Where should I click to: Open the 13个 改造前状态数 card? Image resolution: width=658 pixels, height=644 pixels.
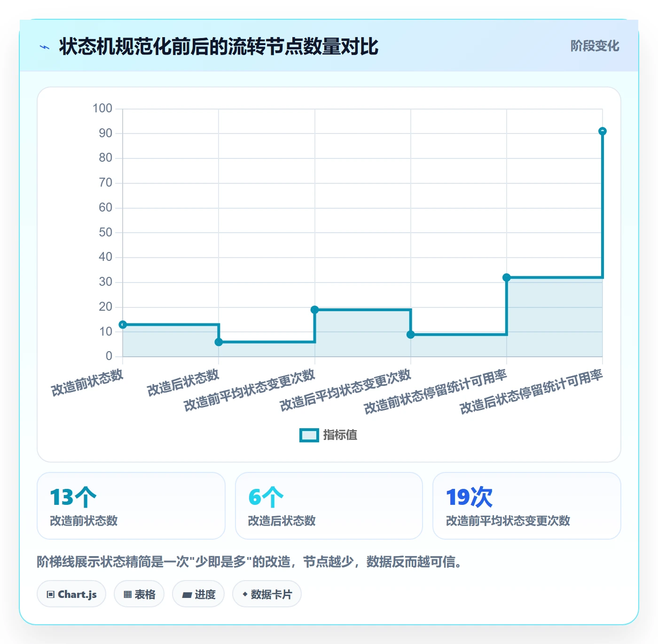point(131,506)
